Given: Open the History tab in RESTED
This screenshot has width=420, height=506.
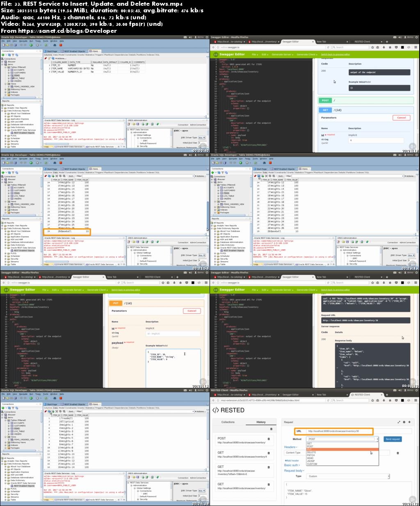Looking at the screenshot, I should 261,422.
